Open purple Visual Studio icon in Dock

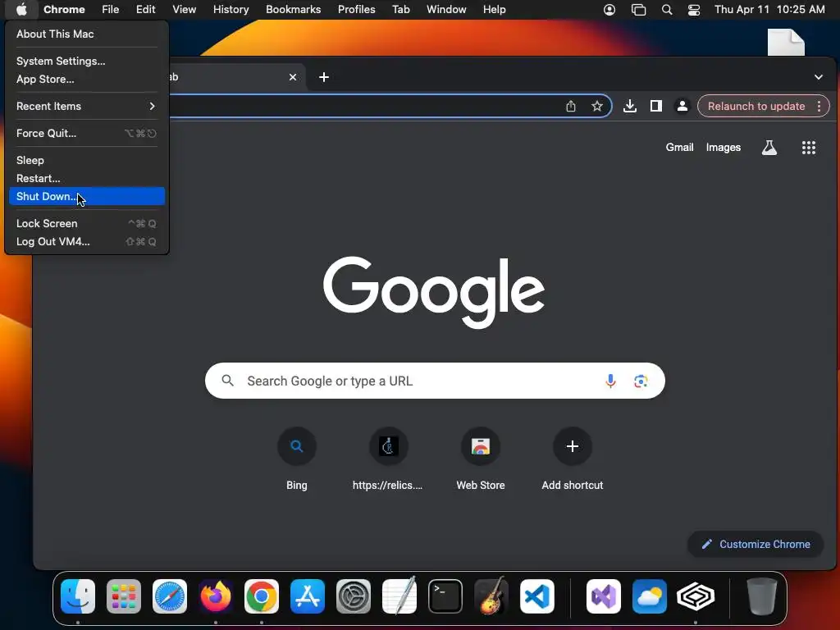(x=604, y=596)
